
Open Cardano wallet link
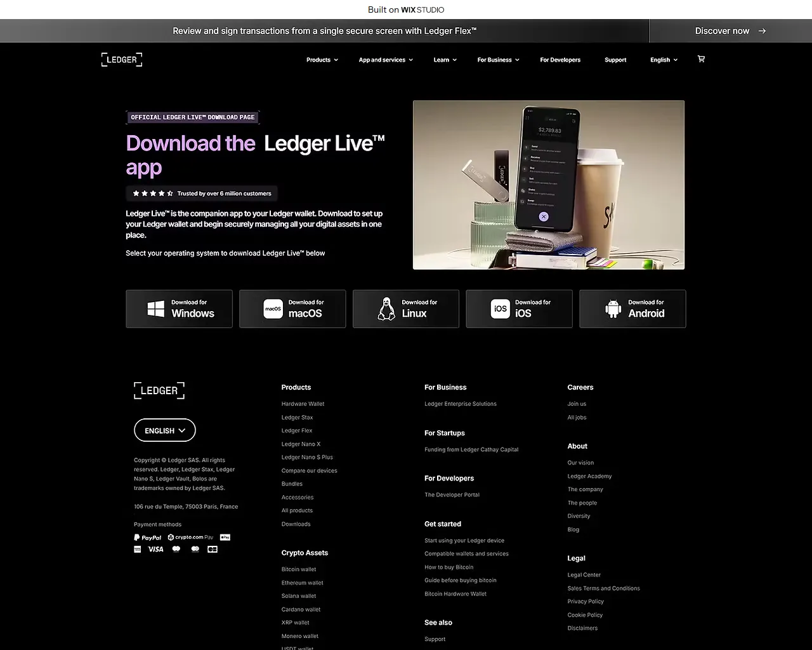pyautogui.click(x=301, y=609)
